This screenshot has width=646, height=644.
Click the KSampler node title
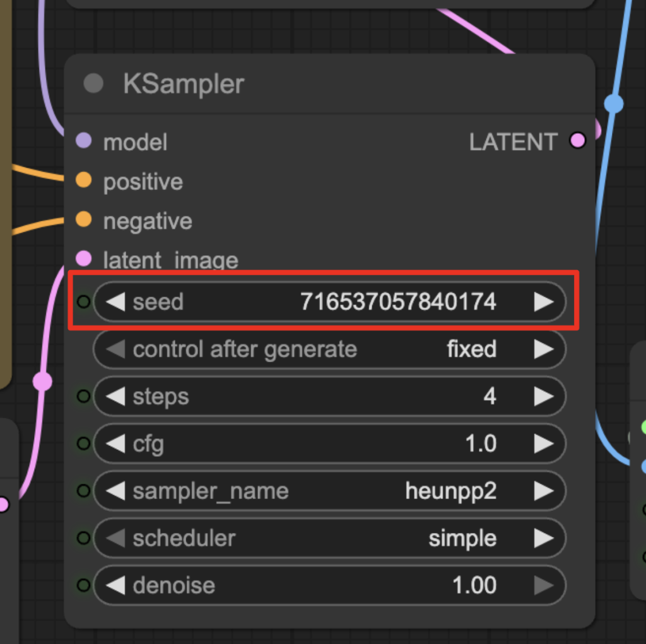click(x=184, y=84)
